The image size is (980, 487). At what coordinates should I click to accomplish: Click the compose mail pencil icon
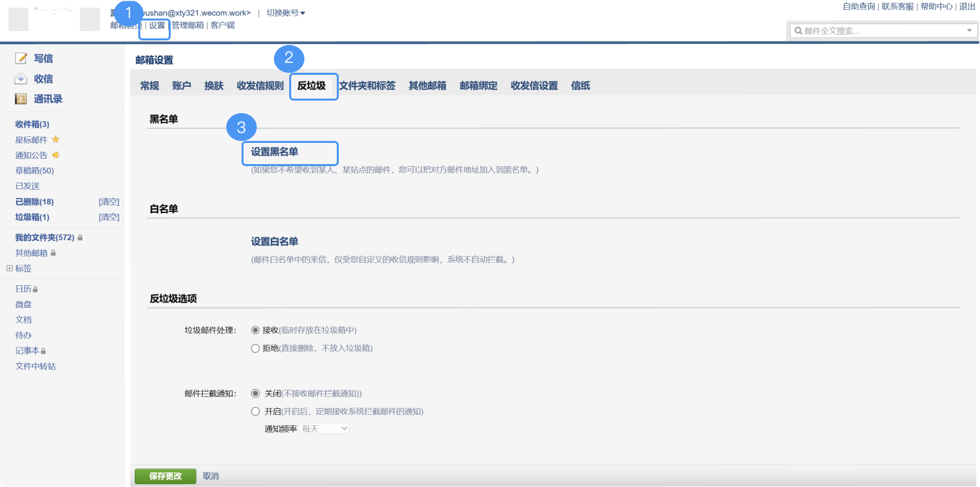(x=21, y=59)
